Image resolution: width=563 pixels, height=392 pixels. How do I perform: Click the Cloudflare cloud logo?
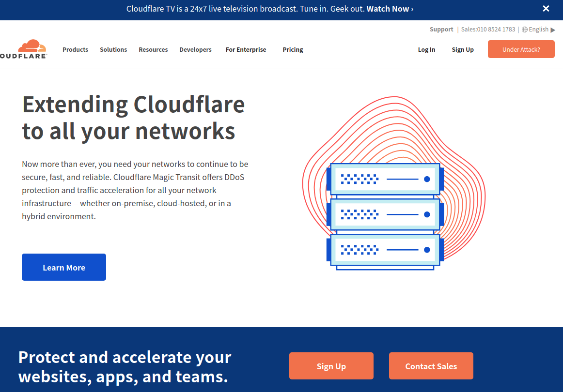(x=23, y=49)
